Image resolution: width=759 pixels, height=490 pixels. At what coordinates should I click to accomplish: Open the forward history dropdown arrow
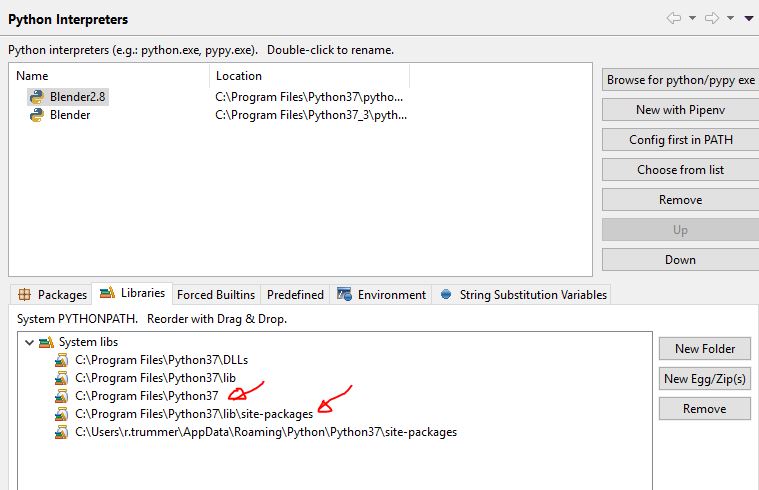pyautogui.click(x=730, y=18)
